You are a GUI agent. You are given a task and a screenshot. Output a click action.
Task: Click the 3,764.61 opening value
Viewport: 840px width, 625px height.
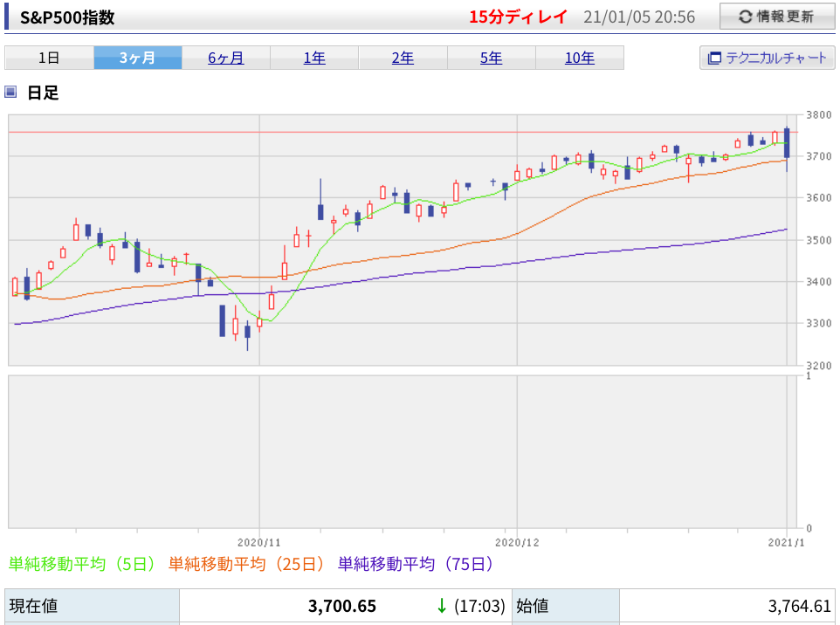pyautogui.click(x=799, y=607)
